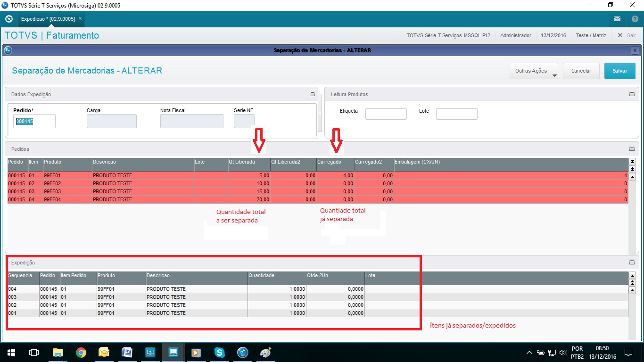Open the Outras Ações dropdown
The image size is (644, 362).
[534, 71]
